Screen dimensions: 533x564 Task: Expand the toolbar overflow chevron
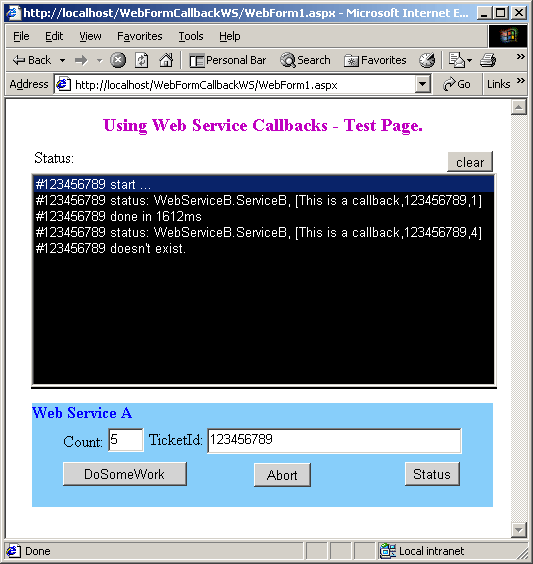520,57
